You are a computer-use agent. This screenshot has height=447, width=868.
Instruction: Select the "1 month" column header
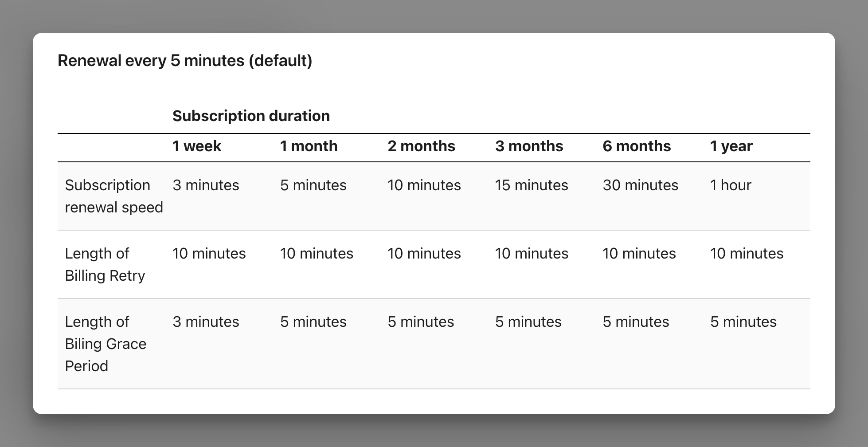pos(309,146)
